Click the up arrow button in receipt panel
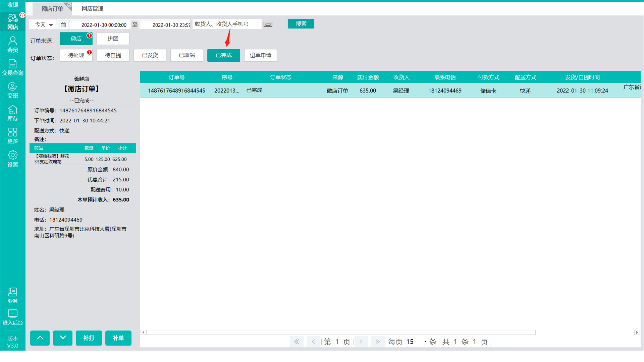The image size is (644, 362). pyautogui.click(x=40, y=338)
